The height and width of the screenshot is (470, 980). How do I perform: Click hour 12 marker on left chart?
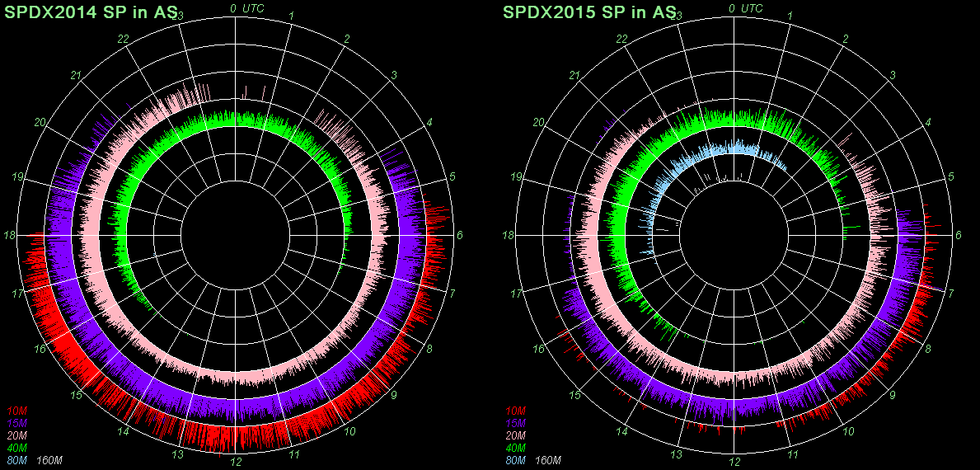(x=236, y=461)
